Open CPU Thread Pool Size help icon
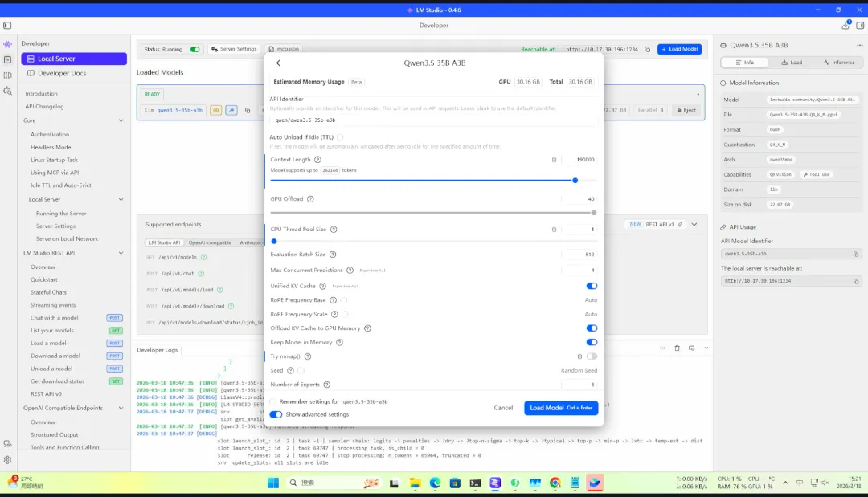 click(334, 230)
